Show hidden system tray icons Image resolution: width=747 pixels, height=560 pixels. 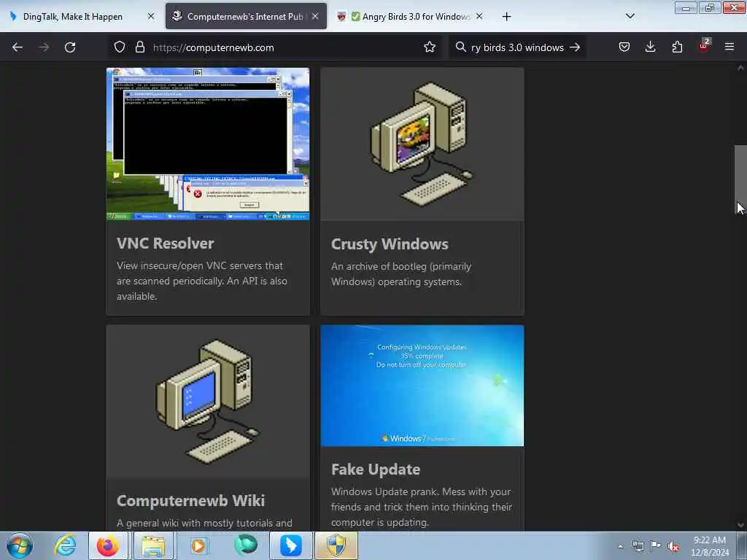tap(620, 546)
